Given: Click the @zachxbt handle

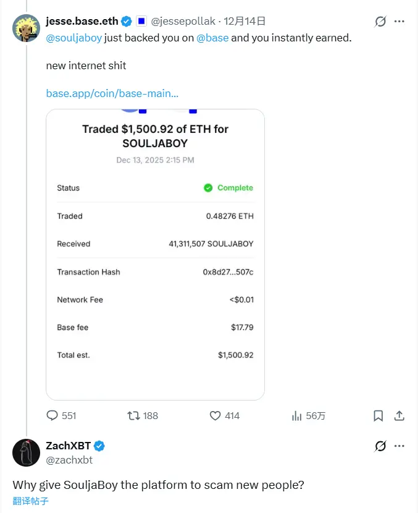Looking at the screenshot, I should click(69, 460).
